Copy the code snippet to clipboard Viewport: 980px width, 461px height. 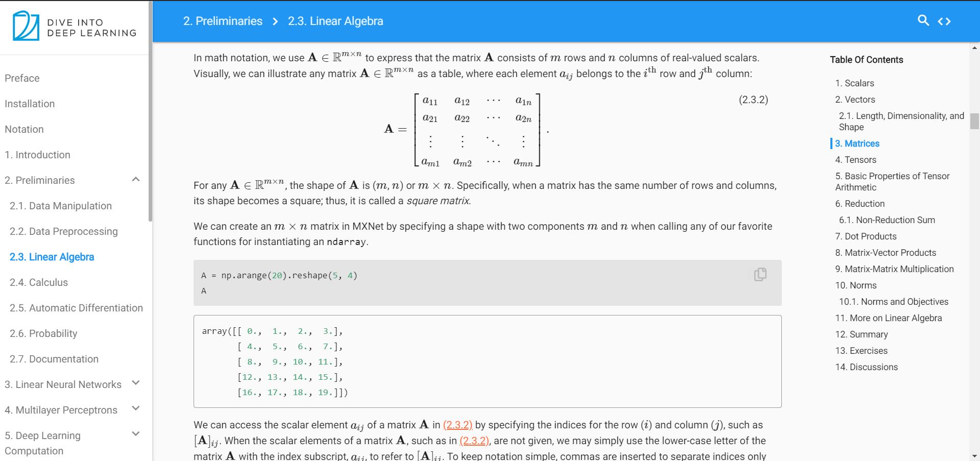(x=760, y=274)
